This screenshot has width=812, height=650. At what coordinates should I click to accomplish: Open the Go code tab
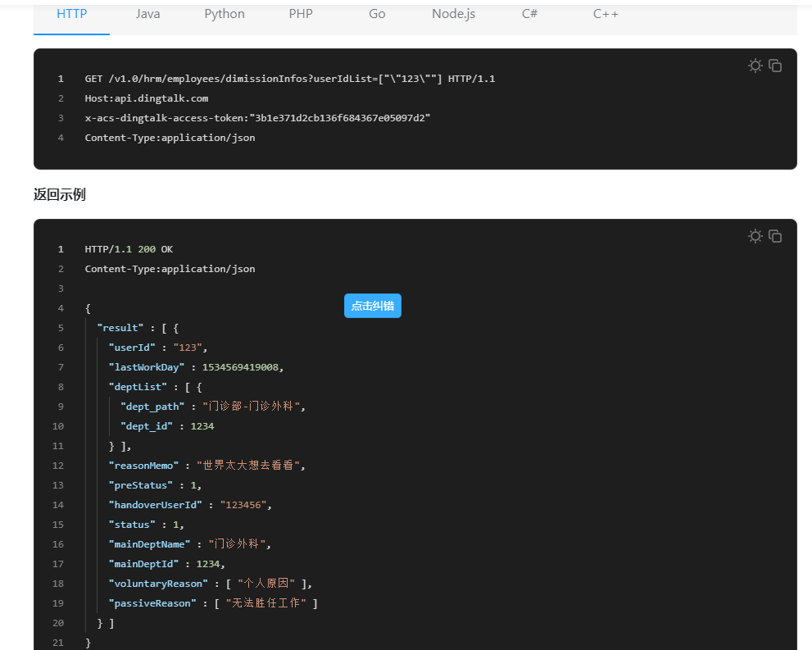[x=377, y=14]
